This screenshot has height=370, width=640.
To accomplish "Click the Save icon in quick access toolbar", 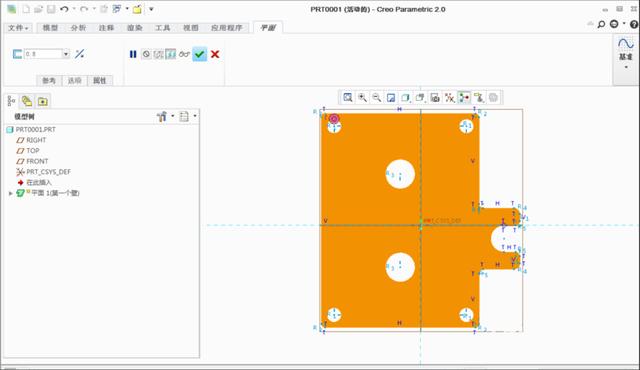I will 51,9.
